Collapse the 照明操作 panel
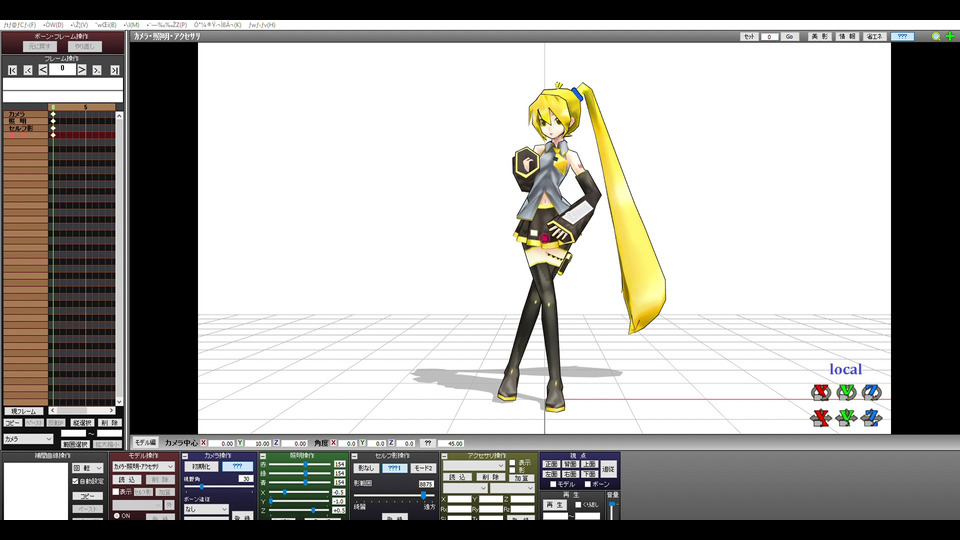960x540 pixels. [263, 456]
